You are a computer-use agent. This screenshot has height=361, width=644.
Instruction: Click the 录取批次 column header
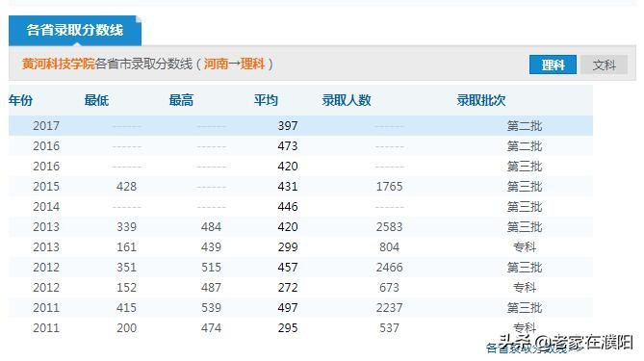(x=481, y=100)
